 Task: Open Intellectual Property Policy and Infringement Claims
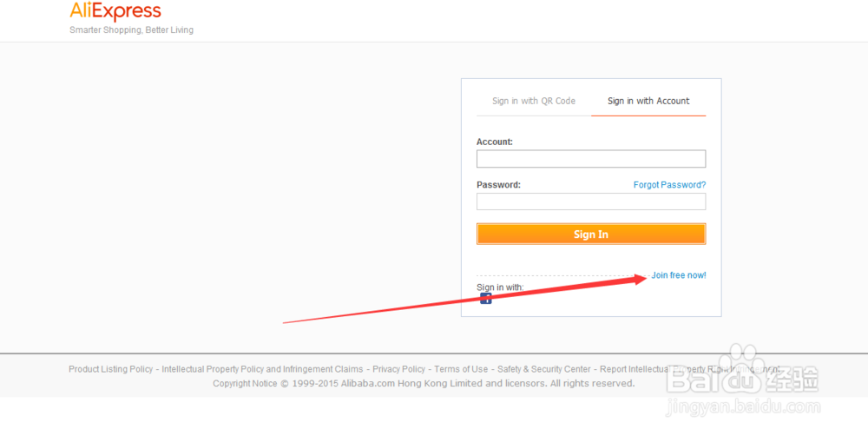[x=262, y=369]
